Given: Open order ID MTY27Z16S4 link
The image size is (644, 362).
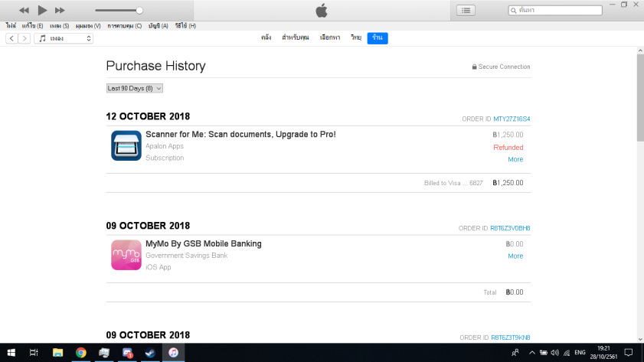Looking at the screenshot, I should (x=512, y=119).
